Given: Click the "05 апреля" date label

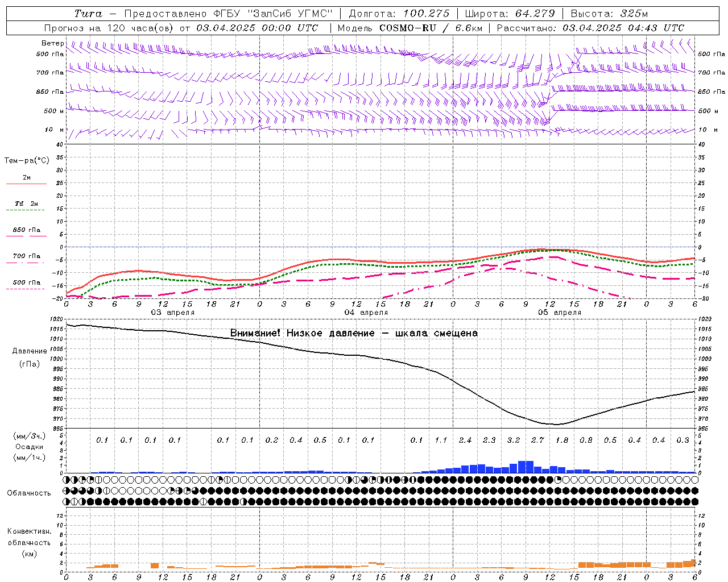Looking at the screenshot, I should point(559,312).
